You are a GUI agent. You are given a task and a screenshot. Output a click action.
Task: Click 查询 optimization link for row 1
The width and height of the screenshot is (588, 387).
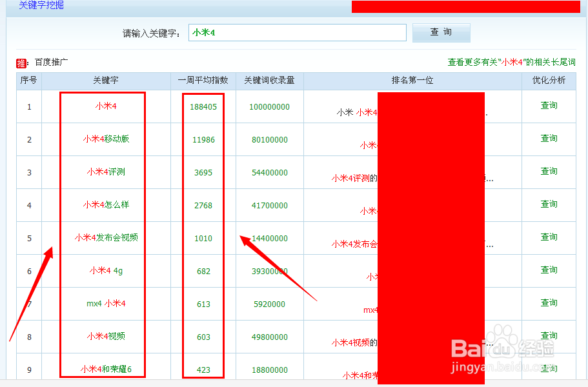click(x=549, y=106)
